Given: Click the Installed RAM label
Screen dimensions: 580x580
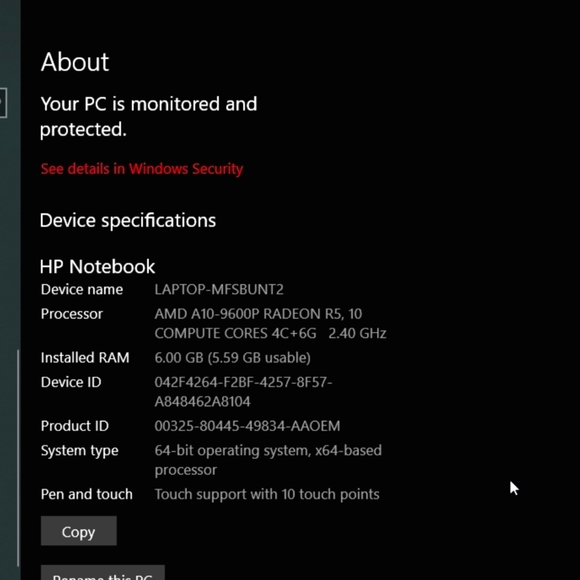Looking at the screenshot, I should (x=85, y=358).
